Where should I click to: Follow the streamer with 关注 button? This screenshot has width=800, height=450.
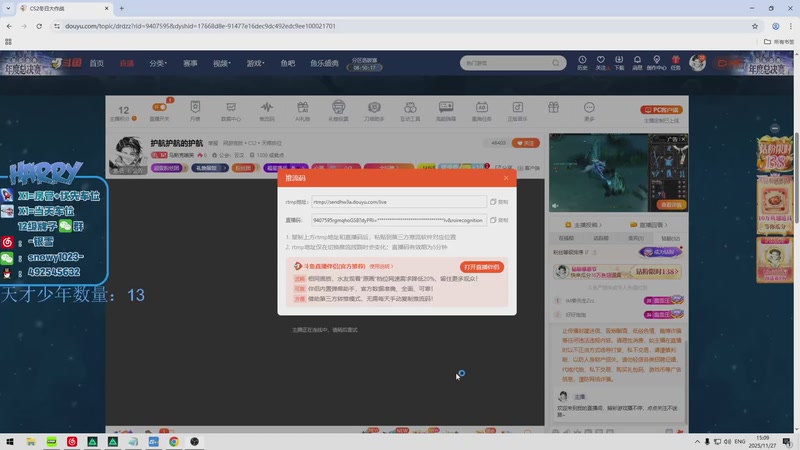526,143
